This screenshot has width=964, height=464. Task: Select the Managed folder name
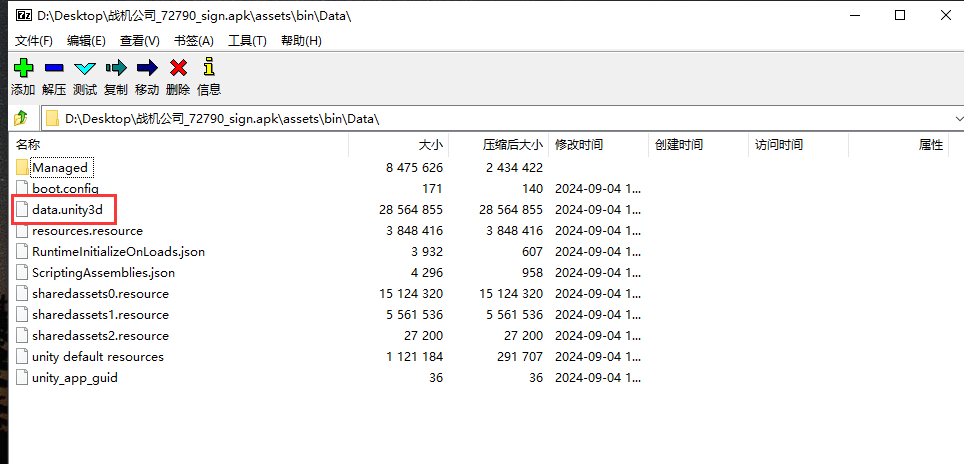pos(60,167)
